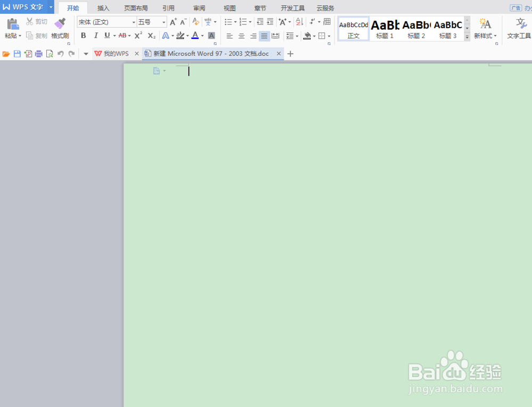Image resolution: width=532 pixels, height=407 pixels.
Task: Toggle character shading A button
Action: 211,36
